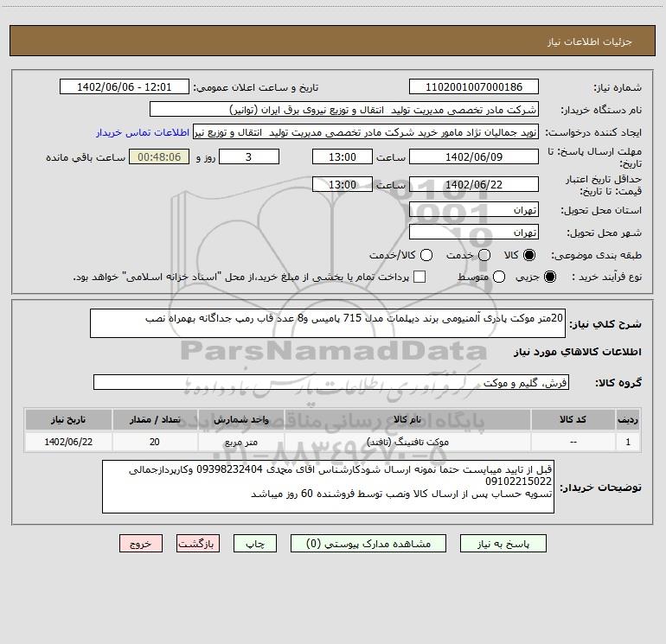Click the buyer notes text area

[328, 487]
